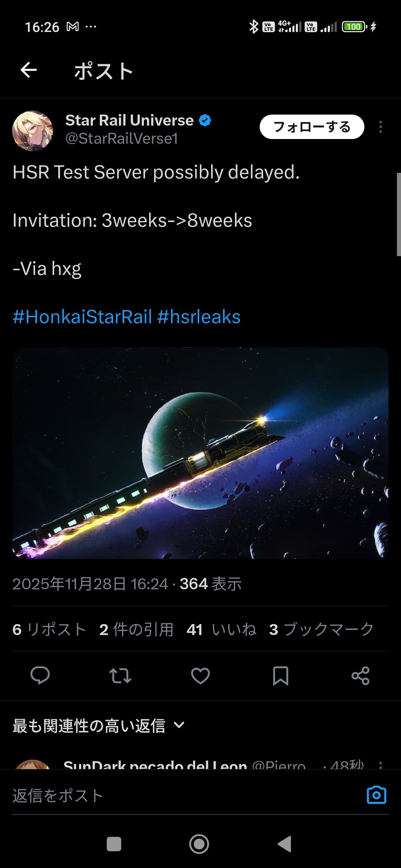Image resolution: width=401 pixels, height=868 pixels.
Task: Click the フォローする follow button
Action: (312, 127)
